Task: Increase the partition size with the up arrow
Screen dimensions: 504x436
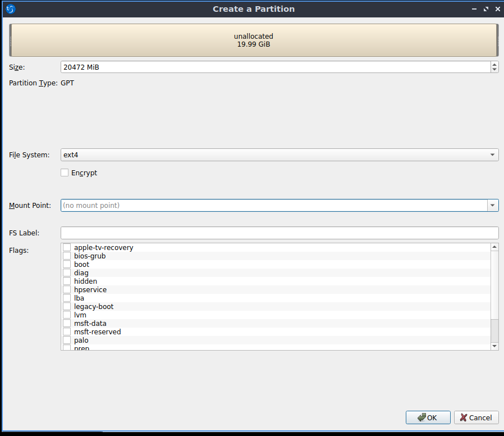Action: point(494,64)
